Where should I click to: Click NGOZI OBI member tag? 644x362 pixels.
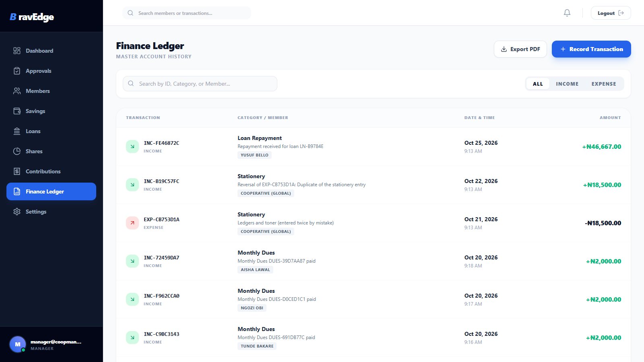click(x=252, y=308)
